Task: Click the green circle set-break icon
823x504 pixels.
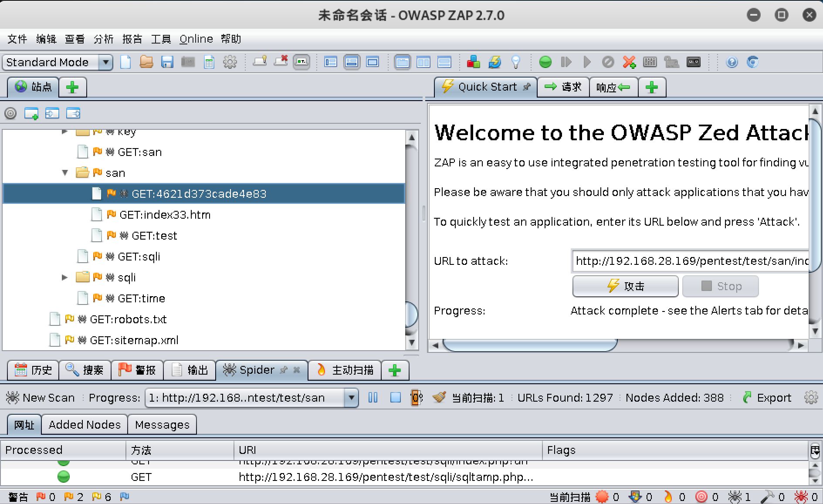Action: point(545,62)
